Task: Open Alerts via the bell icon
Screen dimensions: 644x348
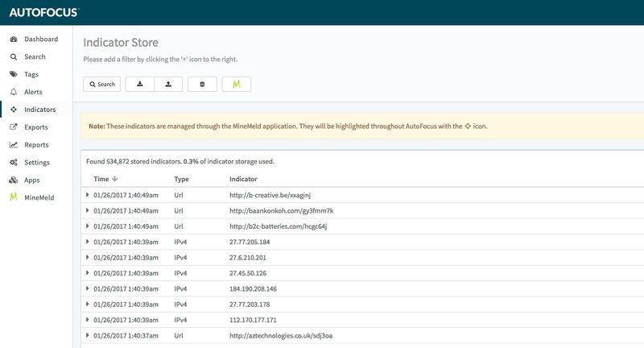Action: click(14, 92)
